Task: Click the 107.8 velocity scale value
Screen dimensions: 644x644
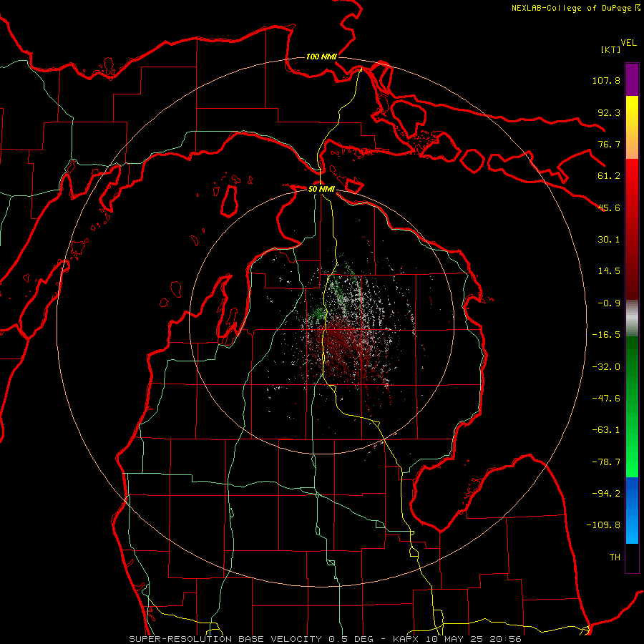Action: point(606,80)
